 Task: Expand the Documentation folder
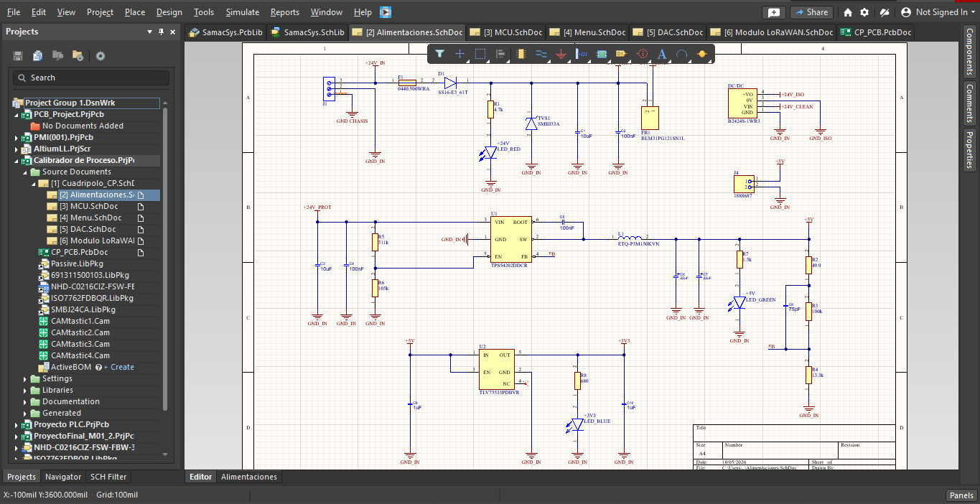(x=25, y=401)
